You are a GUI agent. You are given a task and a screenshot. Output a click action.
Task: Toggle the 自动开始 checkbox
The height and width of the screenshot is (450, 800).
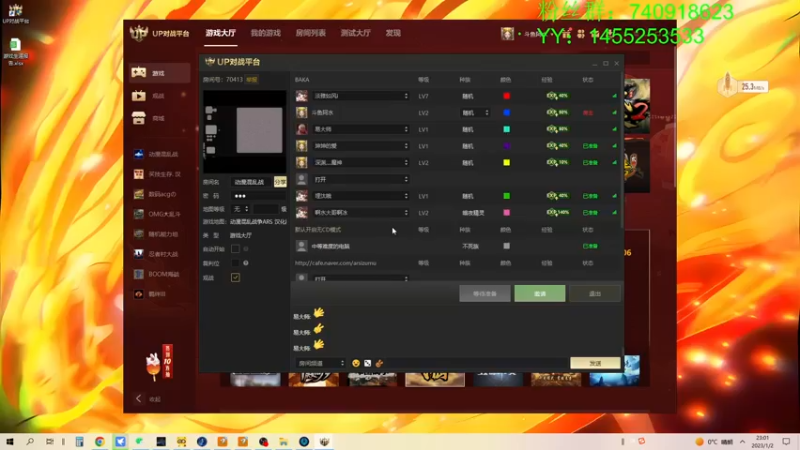click(235, 249)
